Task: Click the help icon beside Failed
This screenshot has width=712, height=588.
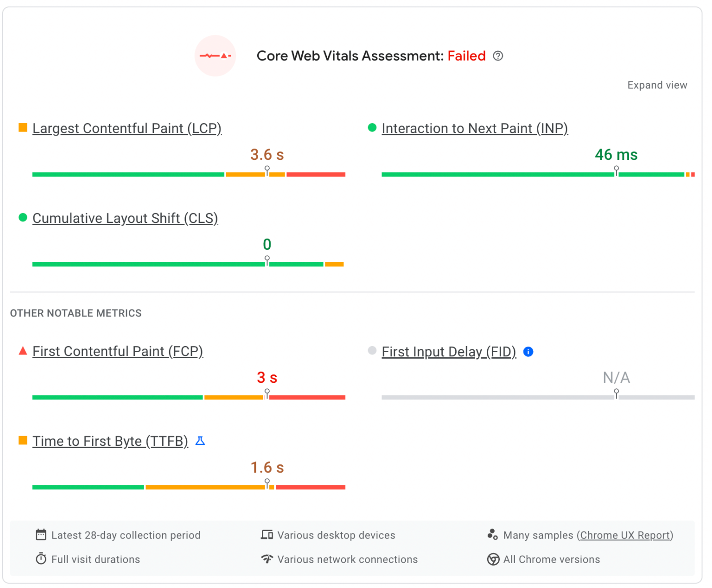Action: coord(498,56)
